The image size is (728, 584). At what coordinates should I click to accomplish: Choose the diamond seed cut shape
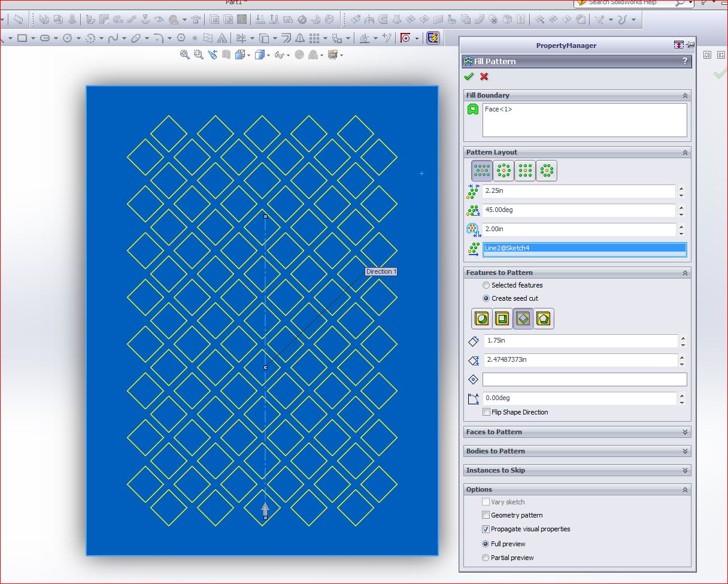click(523, 319)
